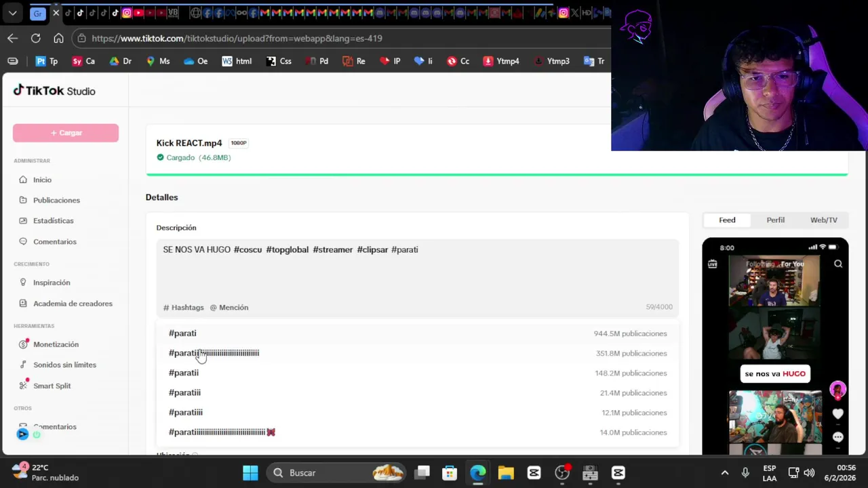Viewport: 868px width, 488px height.
Task: Click the # Hashtags button
Action: pyautogui.click(x=183, y=307)
